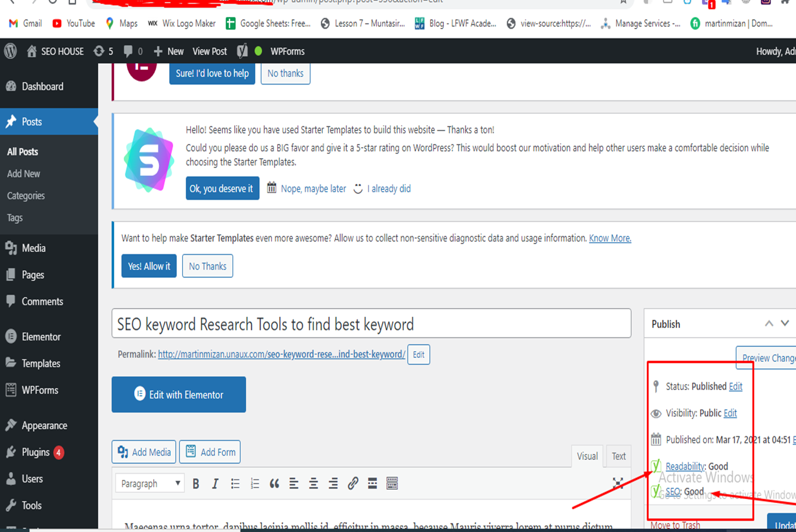Toggle italic formatting in the editor

click(x=215, y=483)
